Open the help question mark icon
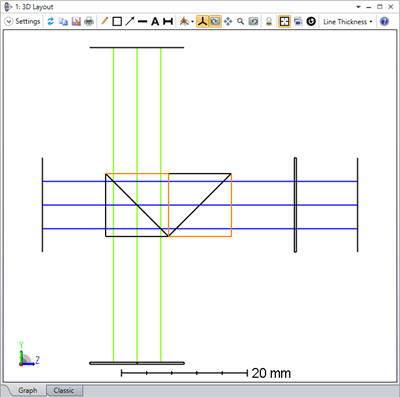 384,22
